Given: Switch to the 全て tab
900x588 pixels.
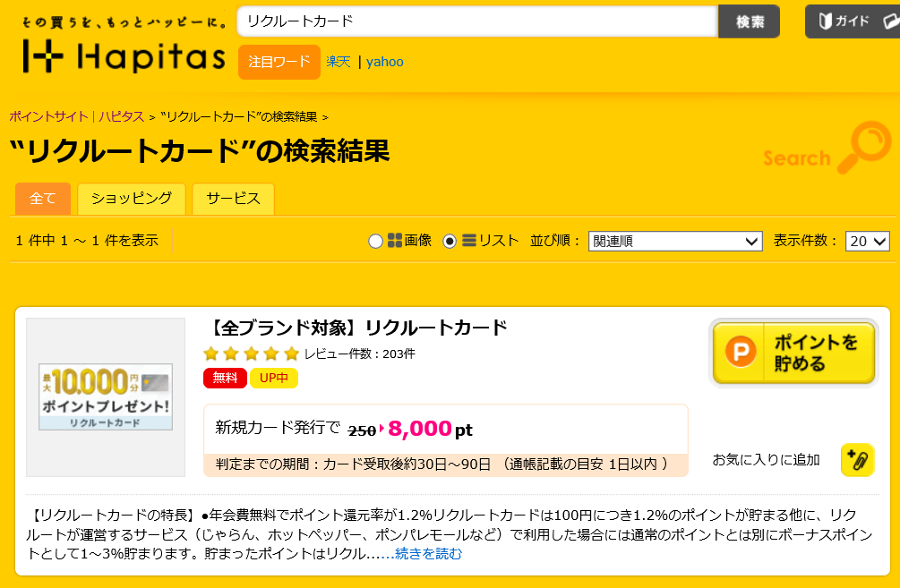Looking at the screenshot, I should point(42,199).
